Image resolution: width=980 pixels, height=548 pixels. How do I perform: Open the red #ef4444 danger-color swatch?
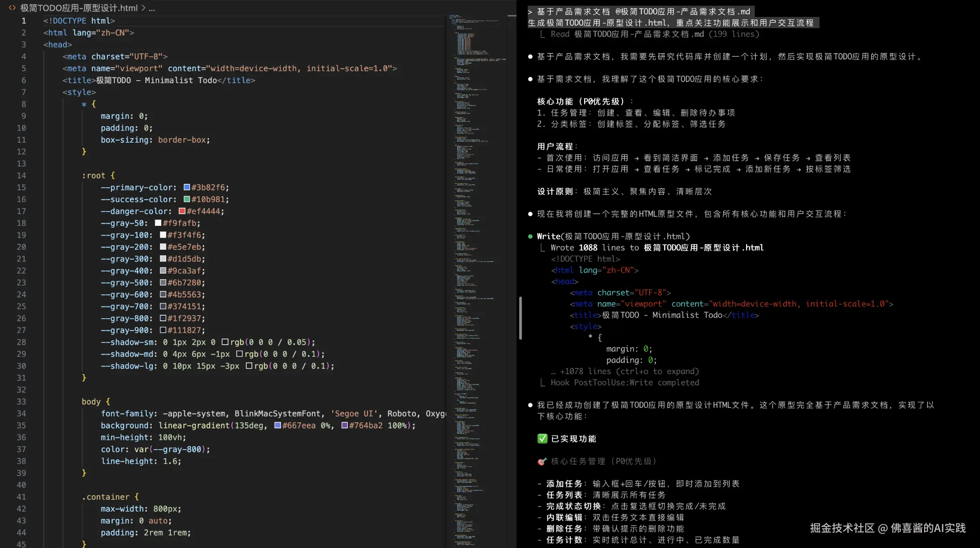(182, 211)
